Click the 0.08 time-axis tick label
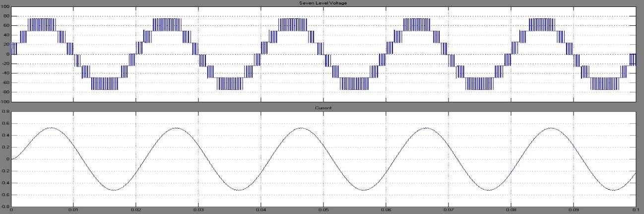The height and width of the screenshot is (214, 644). pyautogui.click(x=511, y=211)
